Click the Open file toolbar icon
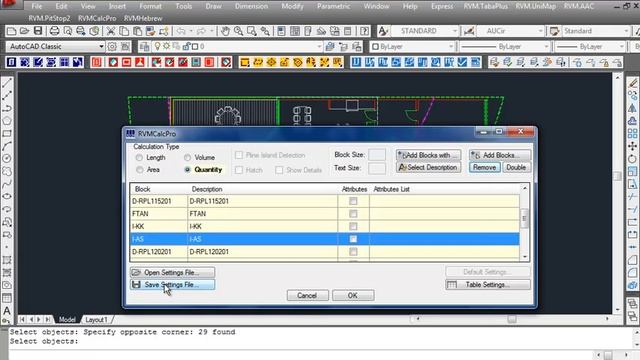Image resolution: width=640 pixels, height=360 pixels. (24, 31)
